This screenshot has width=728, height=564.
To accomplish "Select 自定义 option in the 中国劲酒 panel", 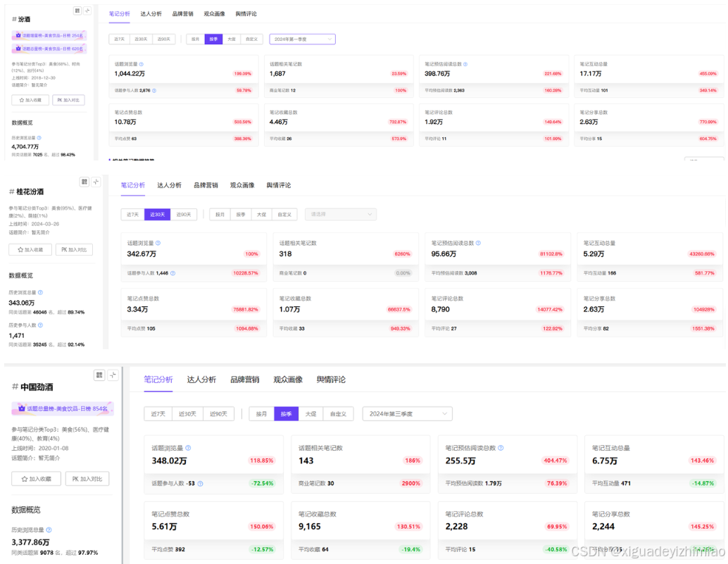I will [338, 413].
